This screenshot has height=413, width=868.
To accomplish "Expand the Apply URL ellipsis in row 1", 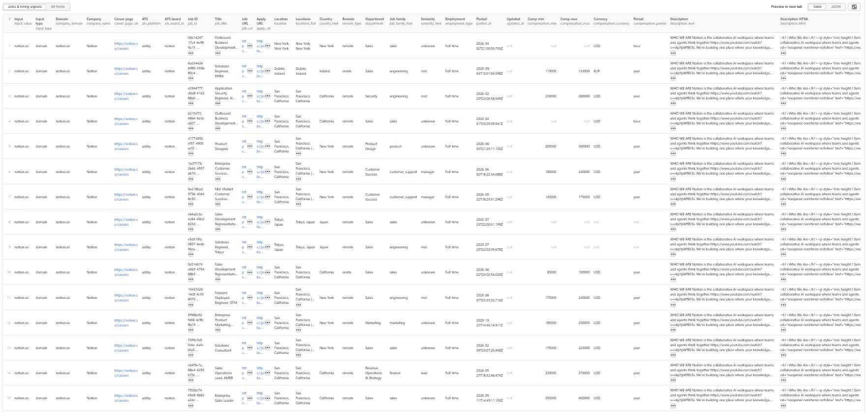I will [267, 46].
